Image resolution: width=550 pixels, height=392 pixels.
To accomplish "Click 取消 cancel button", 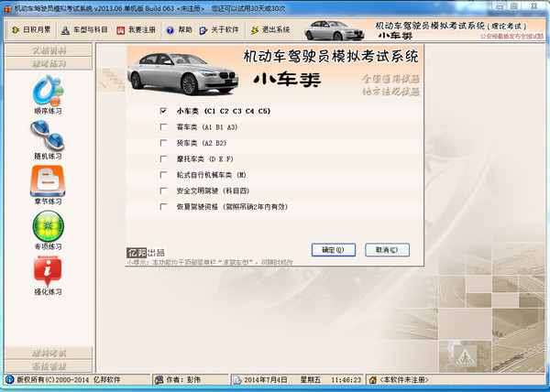I will click(386, 249).
